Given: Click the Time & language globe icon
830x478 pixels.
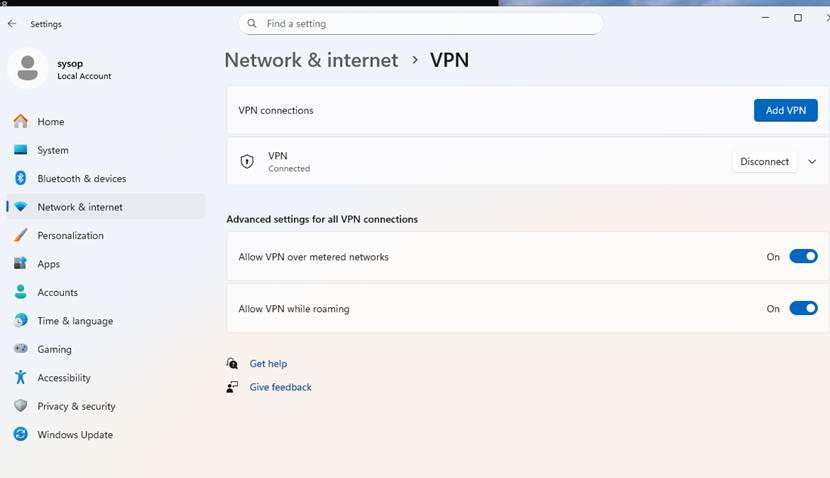Looking at the screenshot, I should click(x=21, y=320).
